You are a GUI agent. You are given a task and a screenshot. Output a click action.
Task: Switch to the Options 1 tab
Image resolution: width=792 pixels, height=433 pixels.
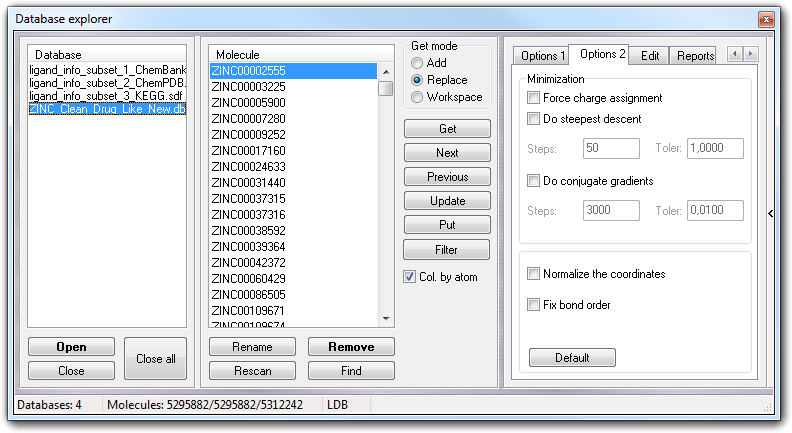(543, 56)
